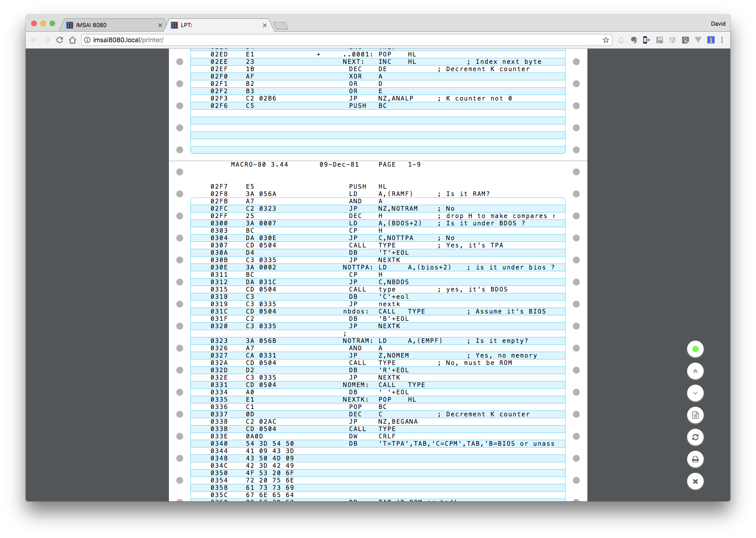Click the address bar URL imsai8080.local/printer/

pos(128,40)
